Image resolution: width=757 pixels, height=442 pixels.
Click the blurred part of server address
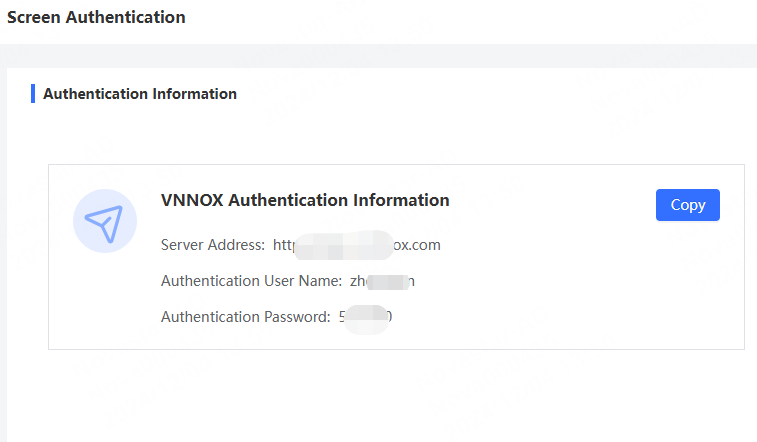click(344, 246)
